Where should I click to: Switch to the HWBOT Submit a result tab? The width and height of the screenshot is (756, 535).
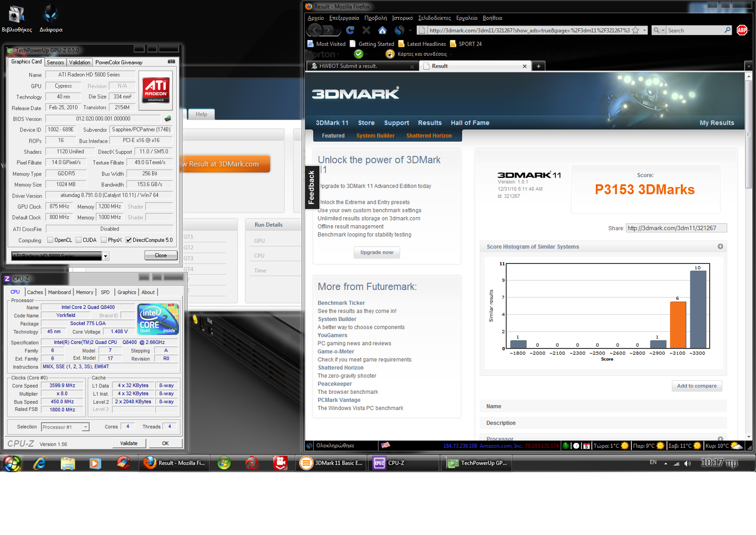click(361, 66)
